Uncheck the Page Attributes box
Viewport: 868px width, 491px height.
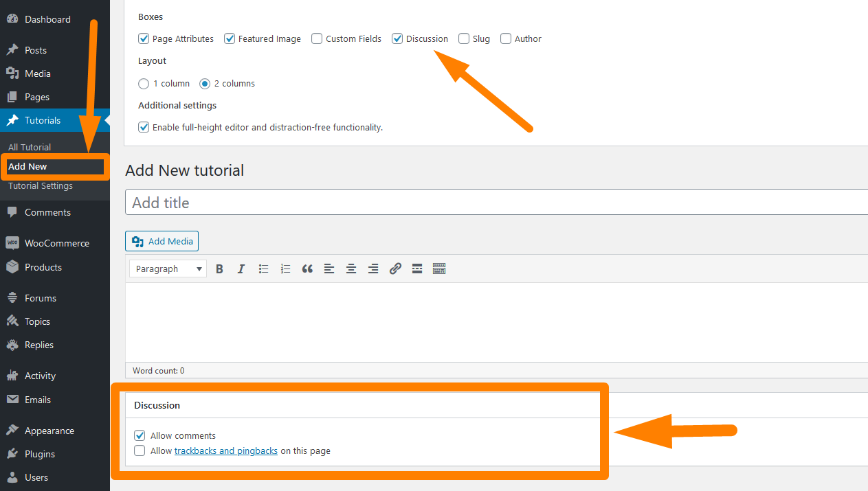tap(144, 38)
